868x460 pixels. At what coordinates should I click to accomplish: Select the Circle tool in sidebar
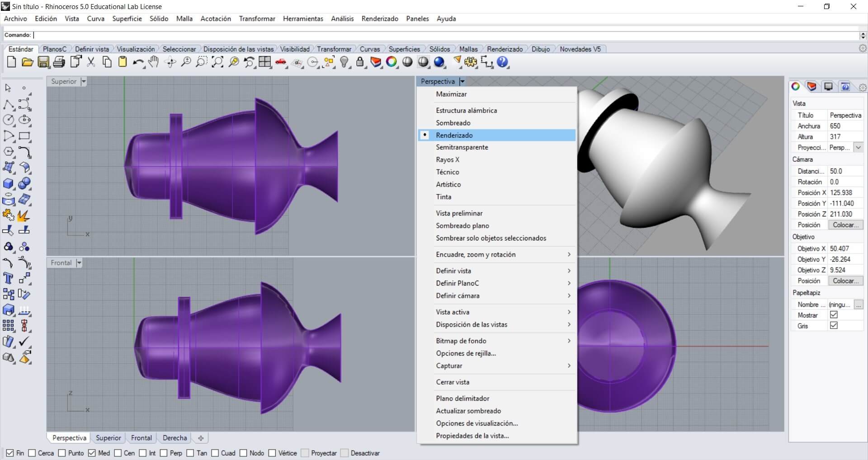[x=9, y=120]
